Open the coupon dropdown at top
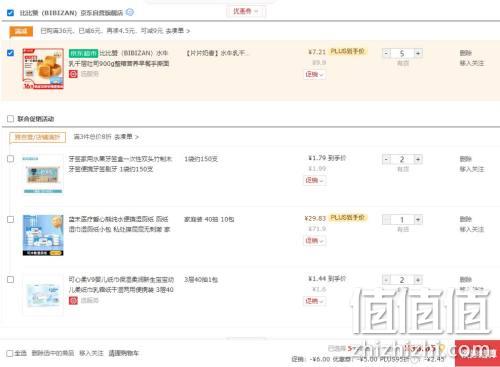500x367 pixels. (246, 11)
